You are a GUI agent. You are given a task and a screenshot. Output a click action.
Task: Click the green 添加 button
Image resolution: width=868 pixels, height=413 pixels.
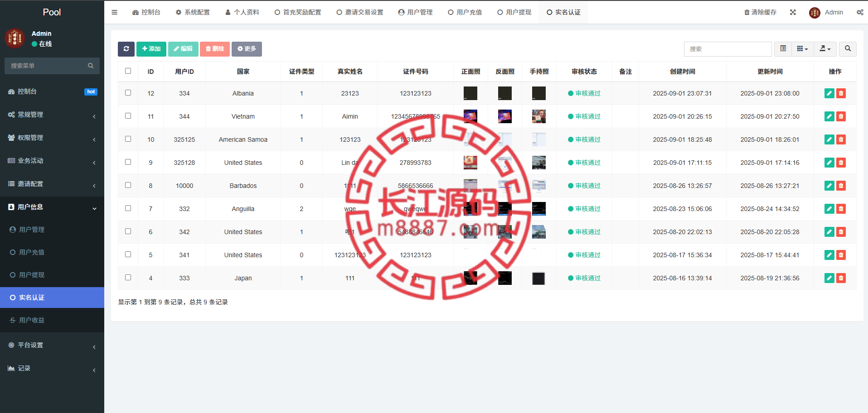151,49
